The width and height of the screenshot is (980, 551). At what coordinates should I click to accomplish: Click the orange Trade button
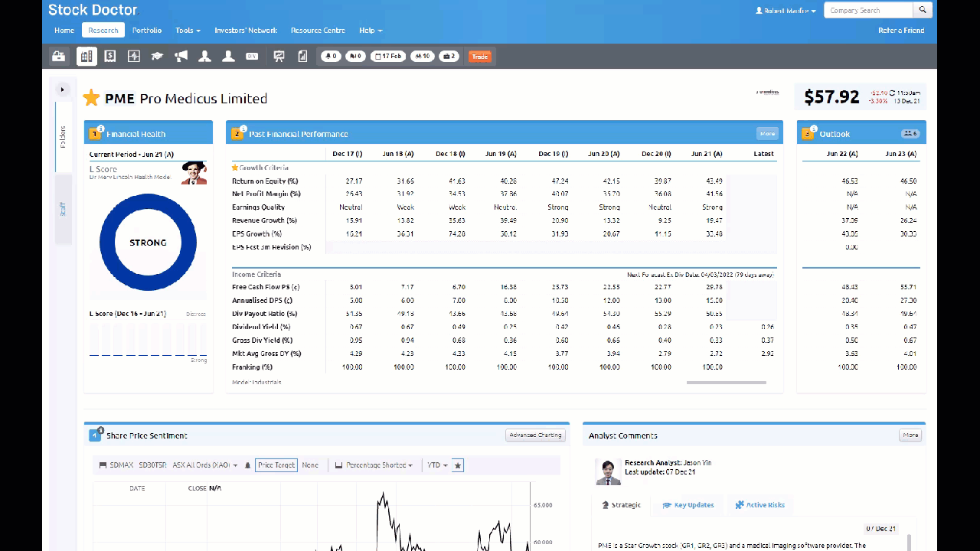click(x=479, y=57)
